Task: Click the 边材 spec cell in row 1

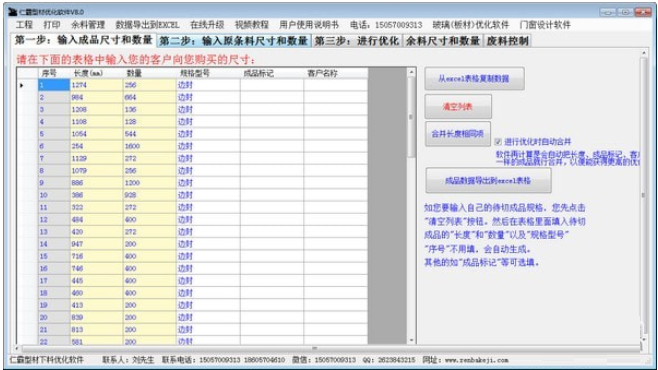Action: [208, 85]
